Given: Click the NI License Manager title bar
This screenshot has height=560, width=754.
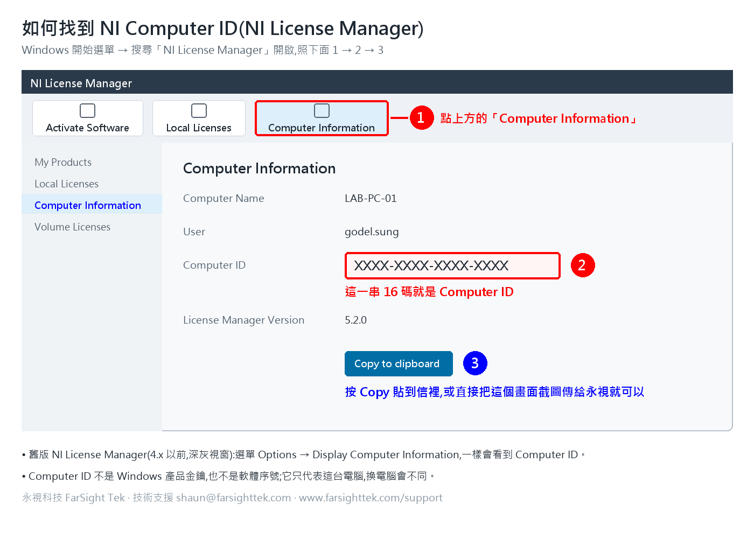Looking at the screenshot, I should [x=377, y=82].
